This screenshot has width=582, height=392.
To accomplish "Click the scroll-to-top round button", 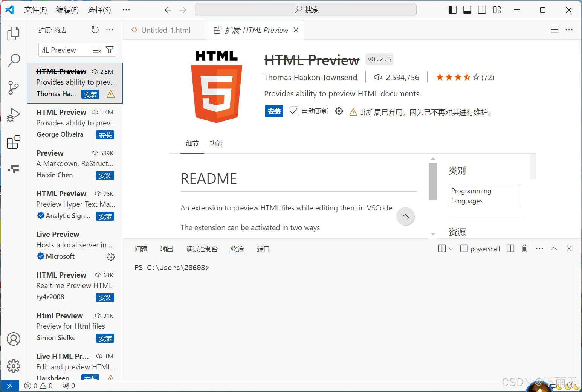I will (x=405, y=217).
